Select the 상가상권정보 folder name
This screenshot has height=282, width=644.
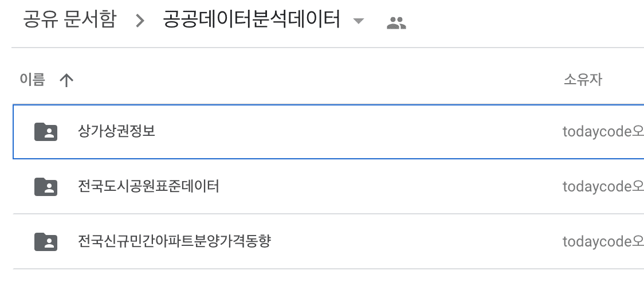tap(116, 131)
